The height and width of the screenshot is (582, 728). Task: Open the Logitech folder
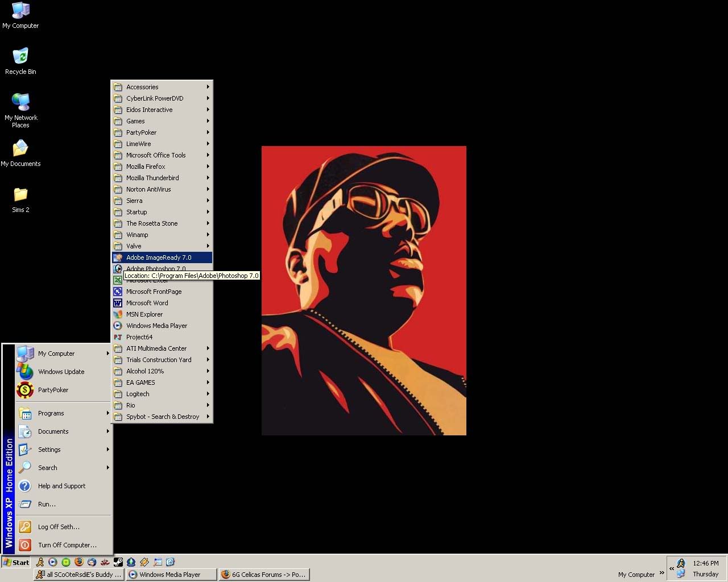click(162, 394)
